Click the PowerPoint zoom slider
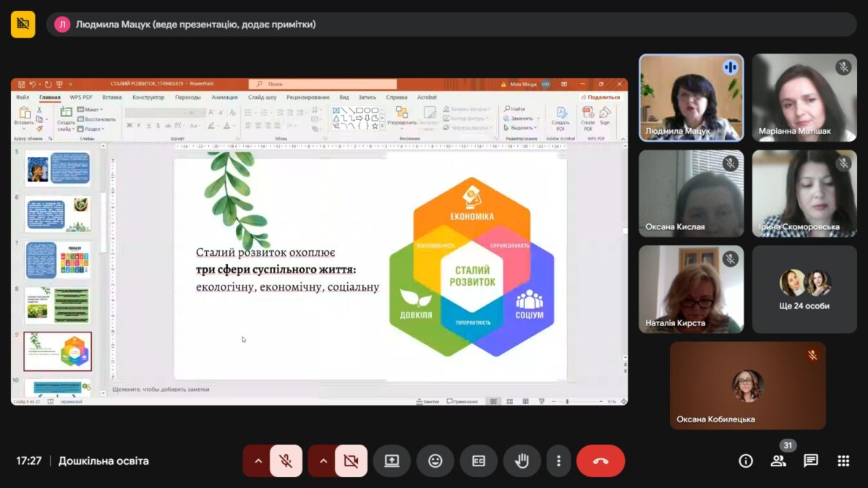The image size is (868, 488). pyautogui.click(x=579, y=401)
